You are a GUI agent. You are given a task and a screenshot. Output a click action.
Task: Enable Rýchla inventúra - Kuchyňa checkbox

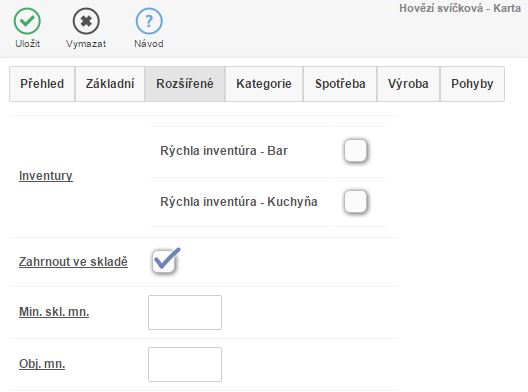[355, 201]
